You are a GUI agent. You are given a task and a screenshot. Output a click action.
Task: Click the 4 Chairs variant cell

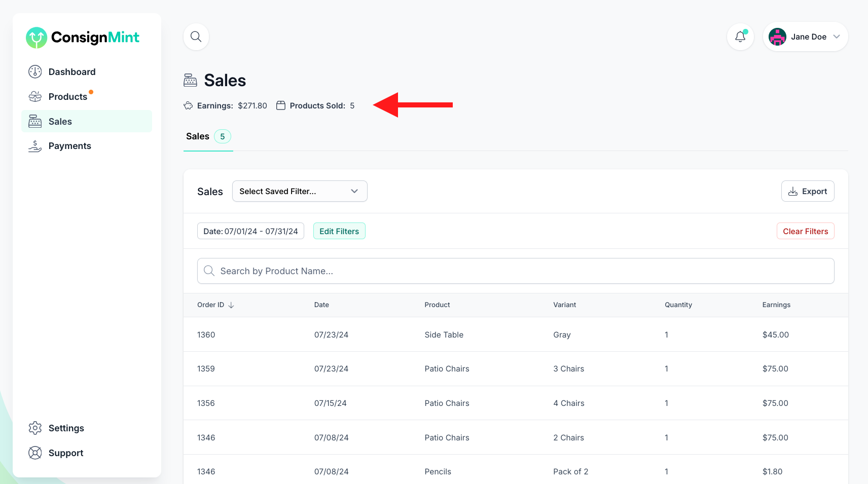569,403
